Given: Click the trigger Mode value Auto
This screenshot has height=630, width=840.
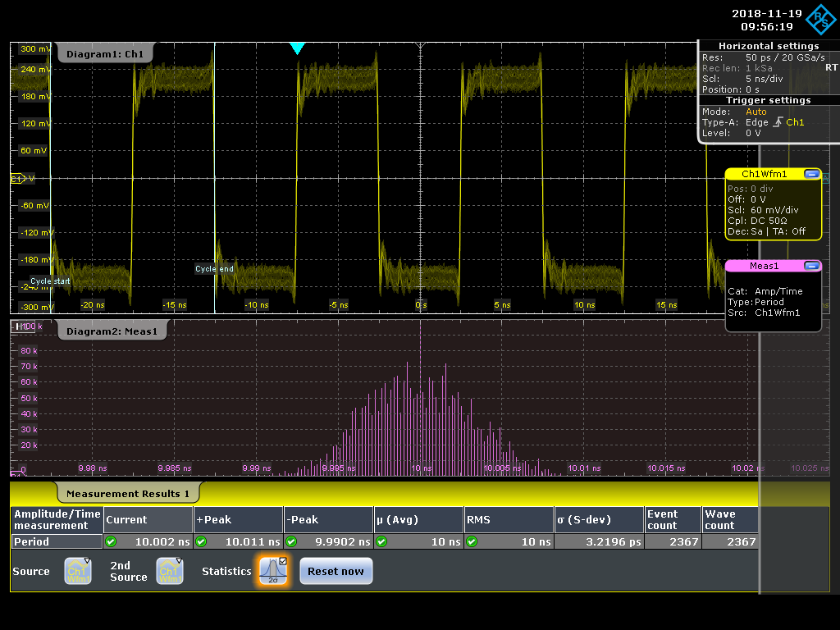Looking at the screenshot, I should click(756, 112).
